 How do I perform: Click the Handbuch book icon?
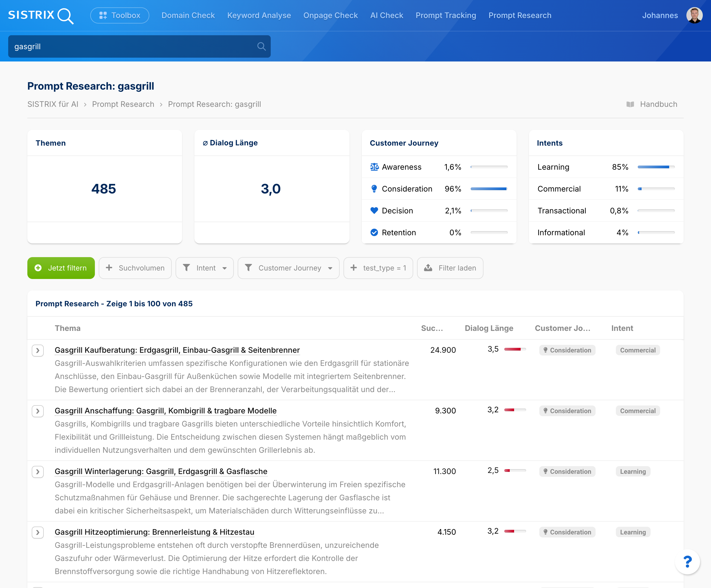coord(630,104)
